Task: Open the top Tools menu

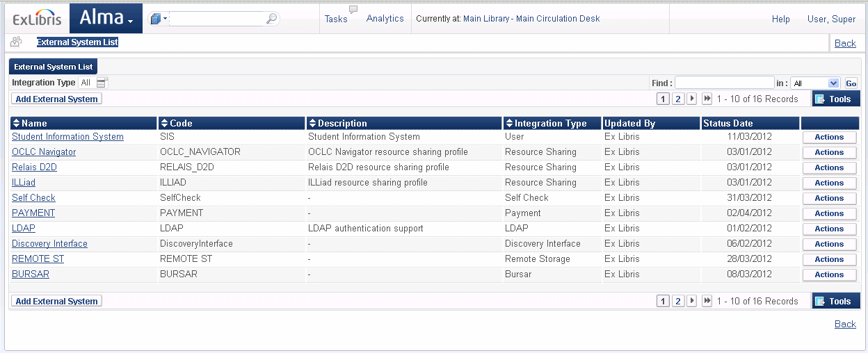Action: tap(835, 99)
